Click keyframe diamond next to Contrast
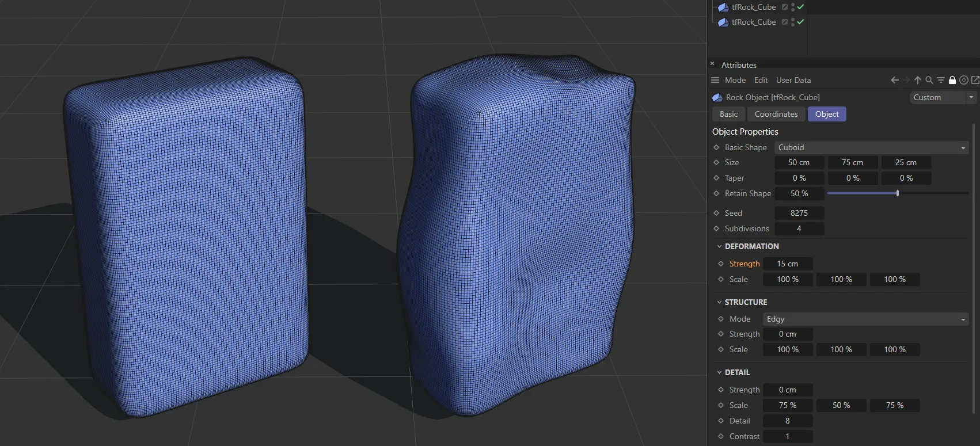980x446 pixels. (721, 436)
